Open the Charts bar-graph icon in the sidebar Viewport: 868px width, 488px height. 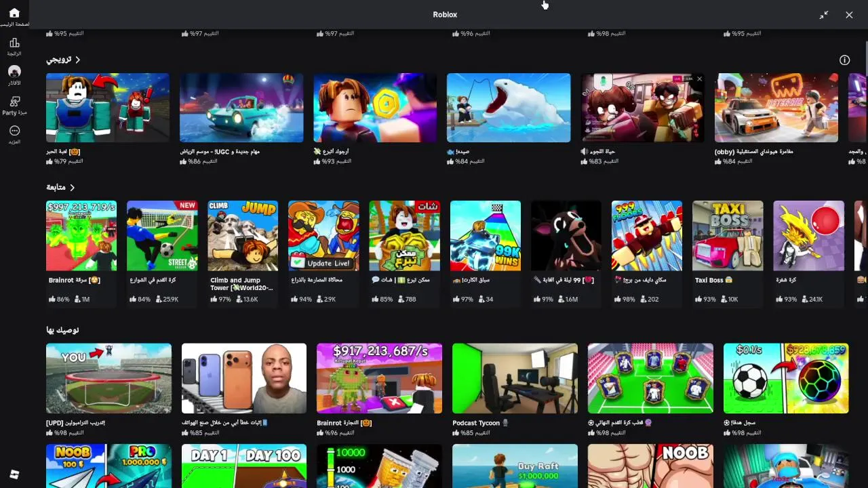pos(14,43)
